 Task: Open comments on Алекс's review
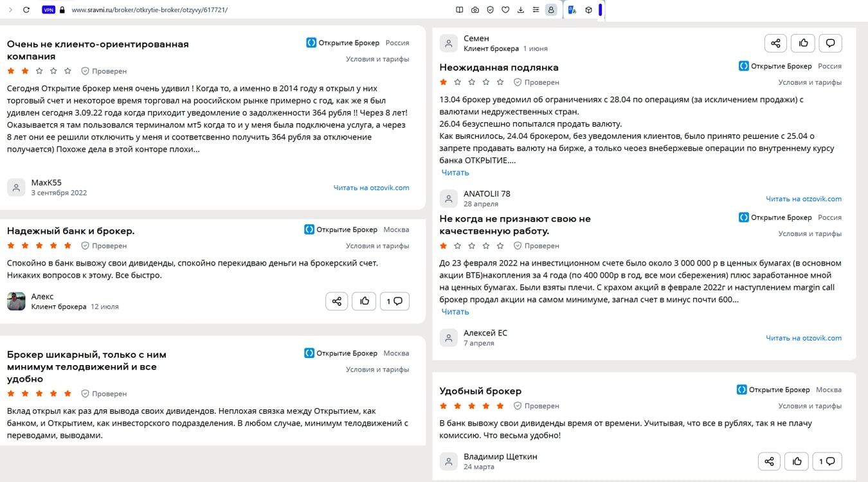coord(395,301)
